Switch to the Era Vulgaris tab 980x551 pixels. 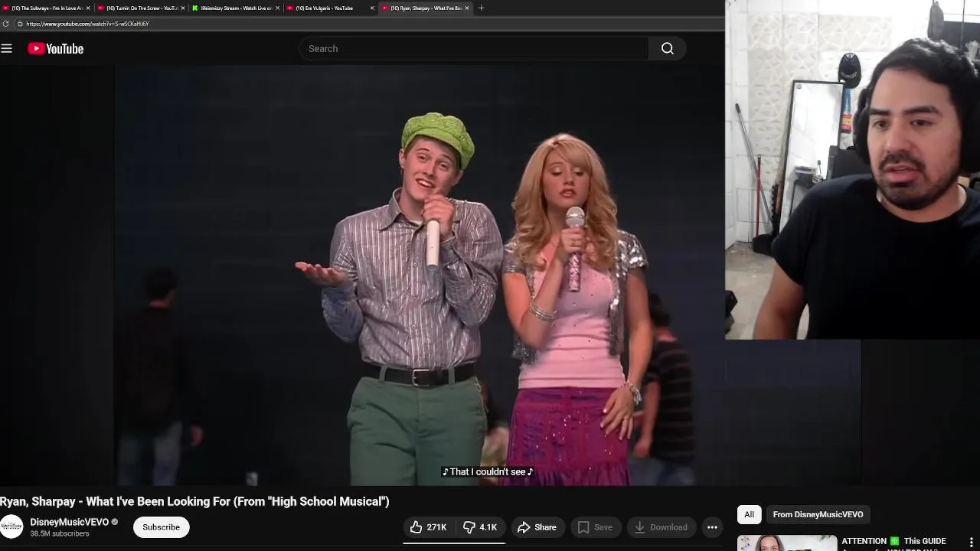330,8
